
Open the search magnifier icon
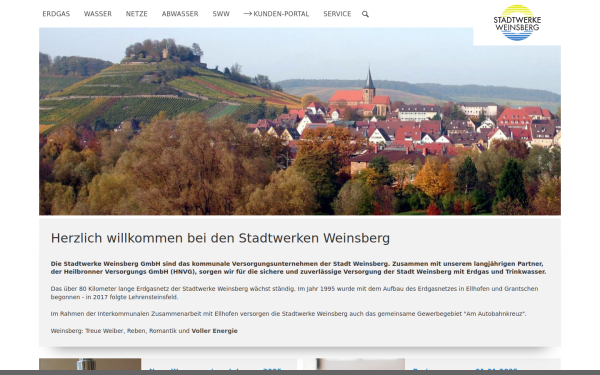[x=365, y=14]
